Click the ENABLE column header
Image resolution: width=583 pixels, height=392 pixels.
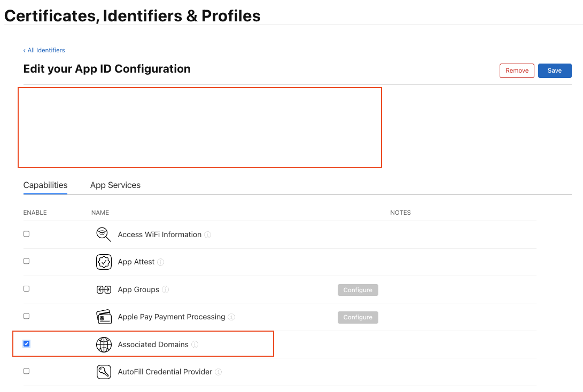click(x=35, y=213)
